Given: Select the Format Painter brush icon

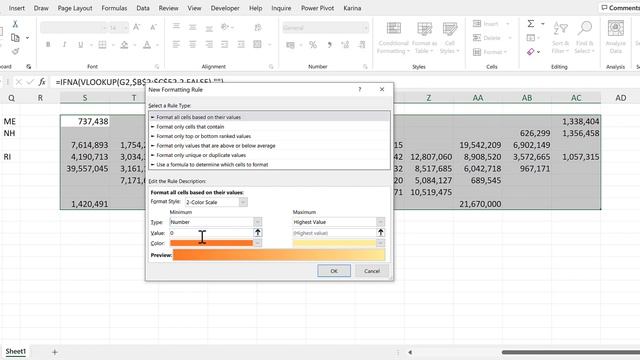Looking at the screenshot, I should [16, 51].
